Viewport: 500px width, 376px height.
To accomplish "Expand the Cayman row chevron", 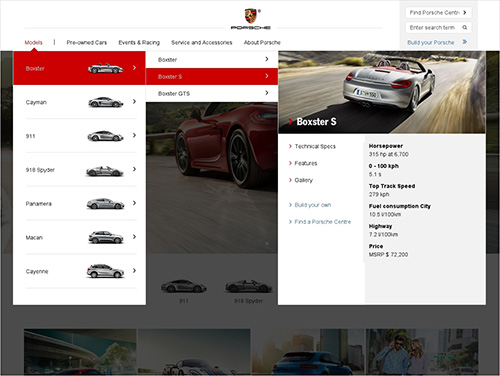I will (134, 101).
